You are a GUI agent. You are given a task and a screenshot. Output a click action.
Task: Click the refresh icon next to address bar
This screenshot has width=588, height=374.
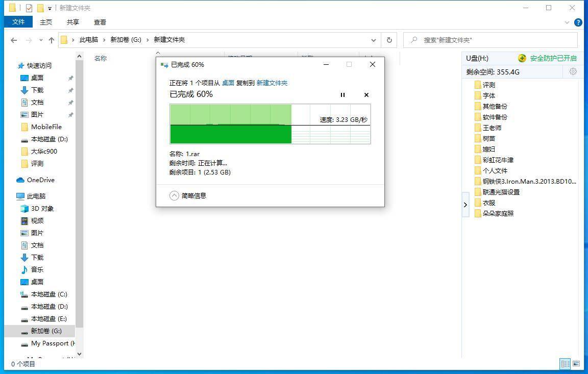click(x=389, y=40)
